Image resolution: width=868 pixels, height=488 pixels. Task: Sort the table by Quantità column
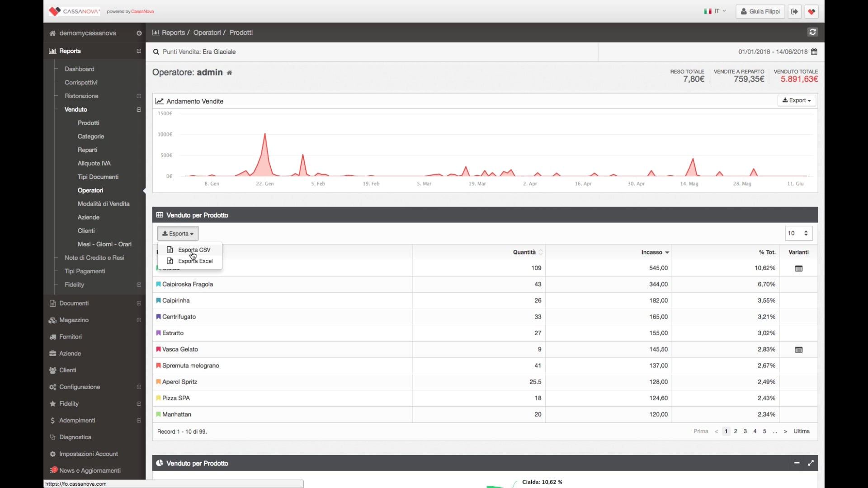point(524,253)
